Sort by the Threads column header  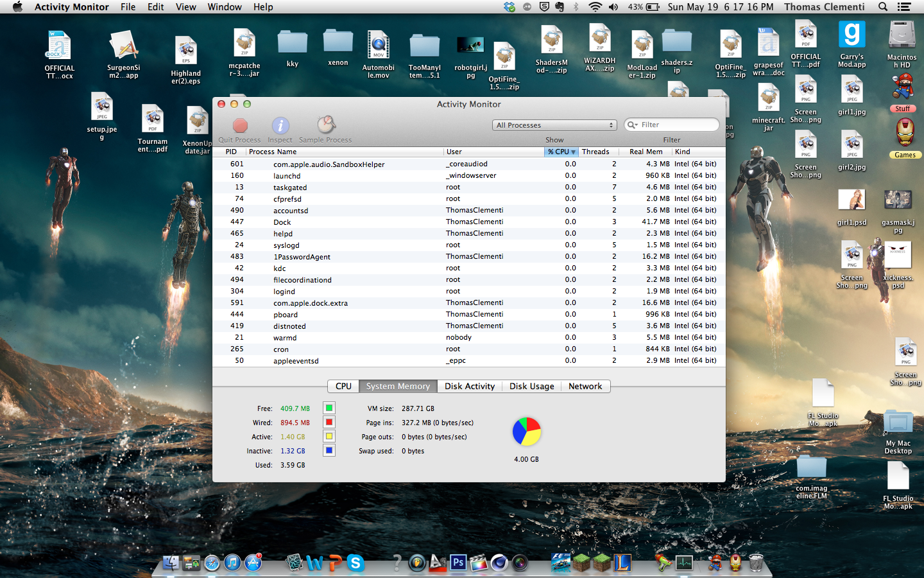[599, 152]
